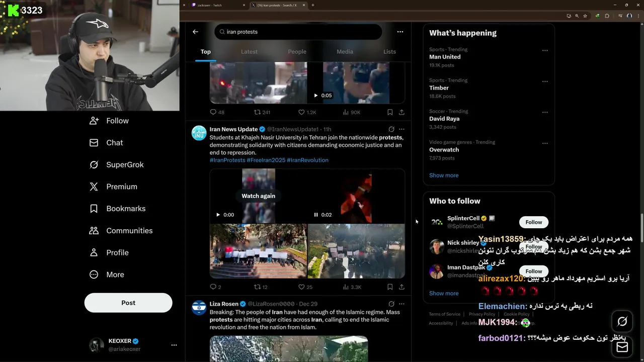
Task: Open the #IranRevolution hashtag
Action: [307, 160]
